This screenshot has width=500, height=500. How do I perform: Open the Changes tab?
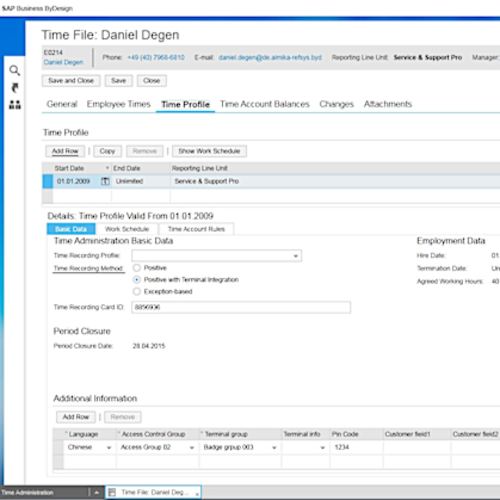point(336,104)
